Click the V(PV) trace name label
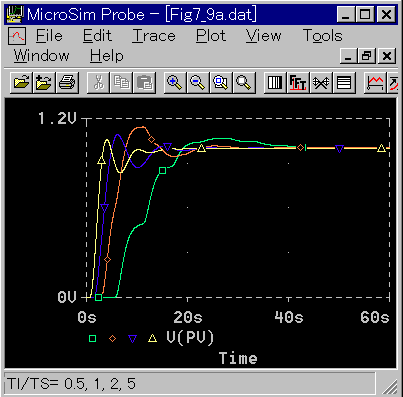 click(x=190, y=338)
